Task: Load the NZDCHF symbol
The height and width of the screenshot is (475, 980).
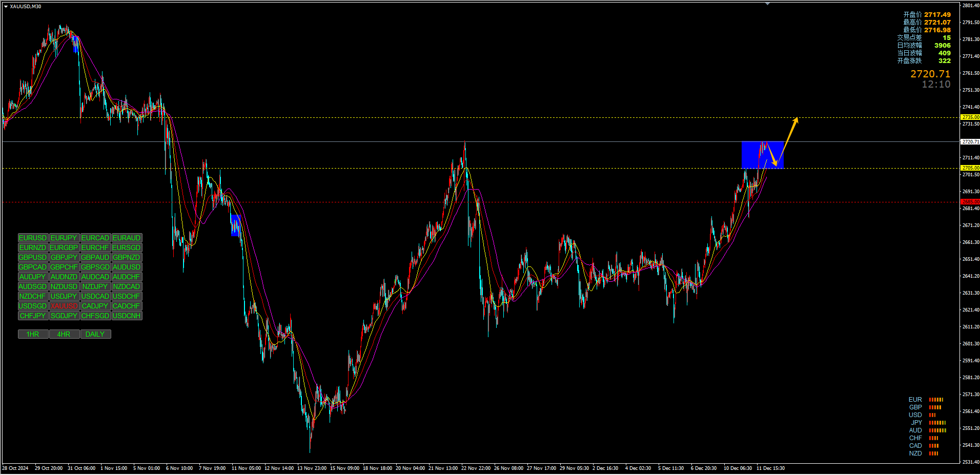Action: [x=33, y=296]
